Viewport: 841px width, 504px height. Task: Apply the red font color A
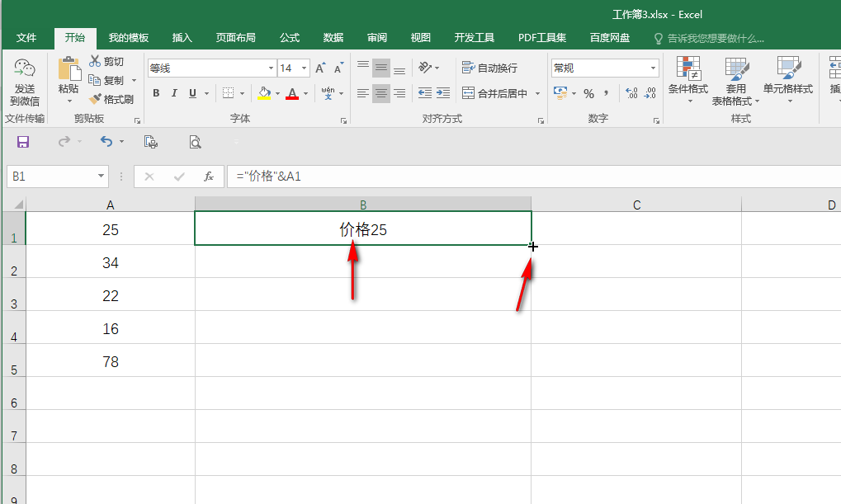click(292, 93)
